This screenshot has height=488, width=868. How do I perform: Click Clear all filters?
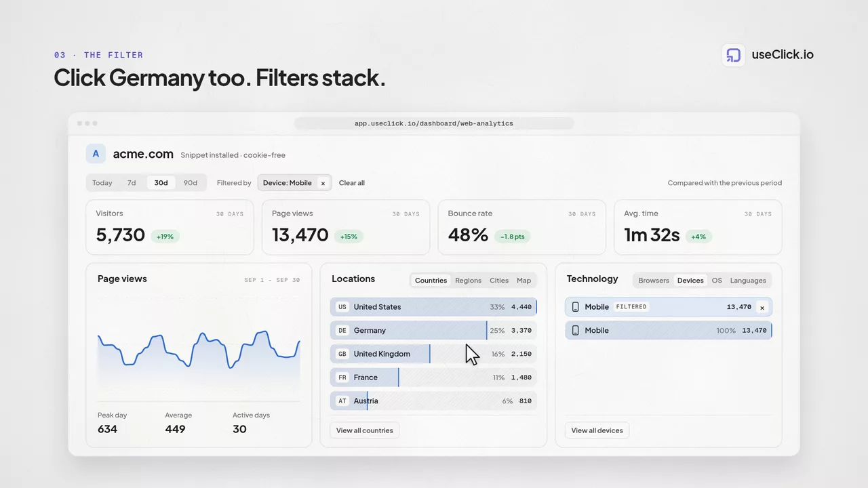[352, 183]
